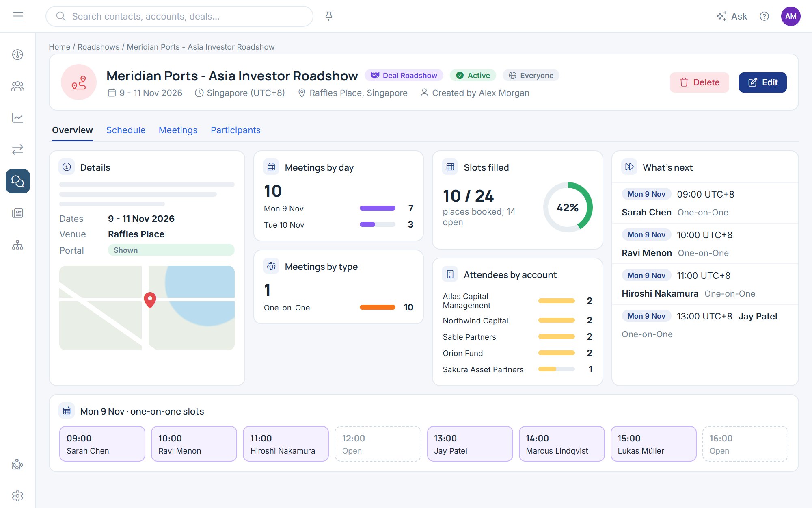The image size is (812, 508).
Task: Open the transfers arrows sidebar icon
Action: (x=17, y=150)
